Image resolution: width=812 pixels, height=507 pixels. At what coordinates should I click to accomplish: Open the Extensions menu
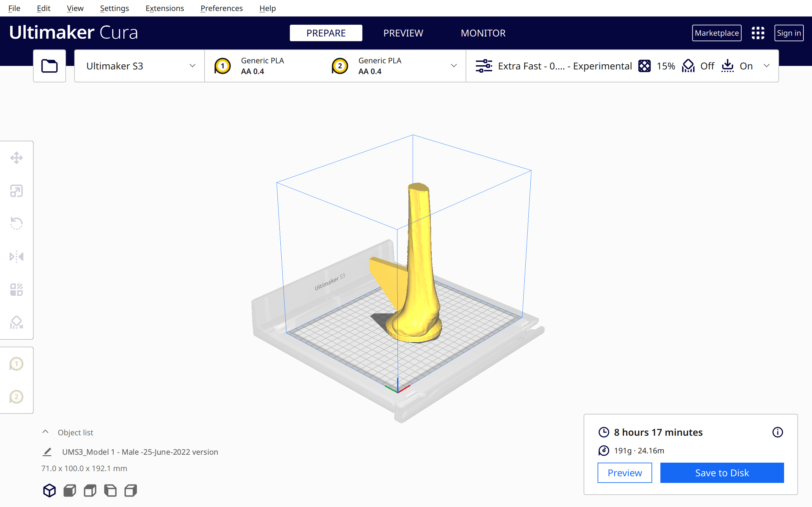pyautogui.click(x=164, y=8)
